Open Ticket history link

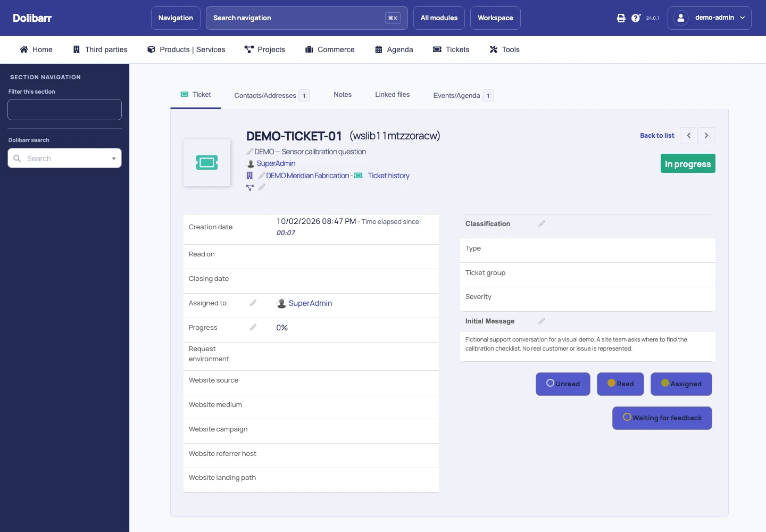click(388, 176)
